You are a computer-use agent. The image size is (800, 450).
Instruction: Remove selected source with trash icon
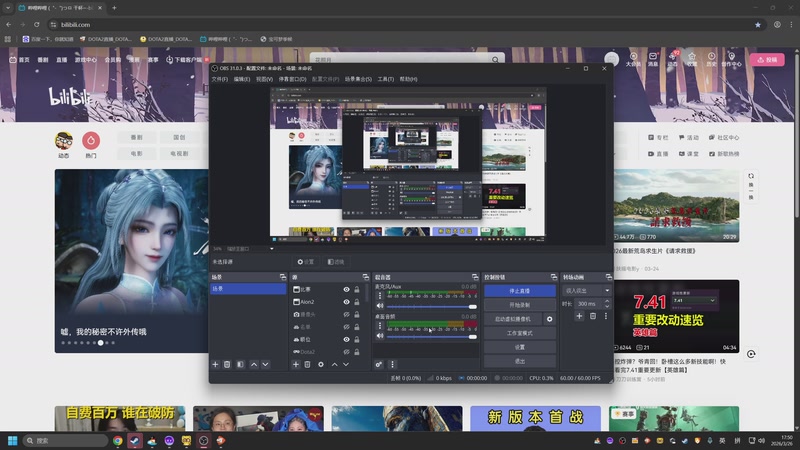point(307,364)
